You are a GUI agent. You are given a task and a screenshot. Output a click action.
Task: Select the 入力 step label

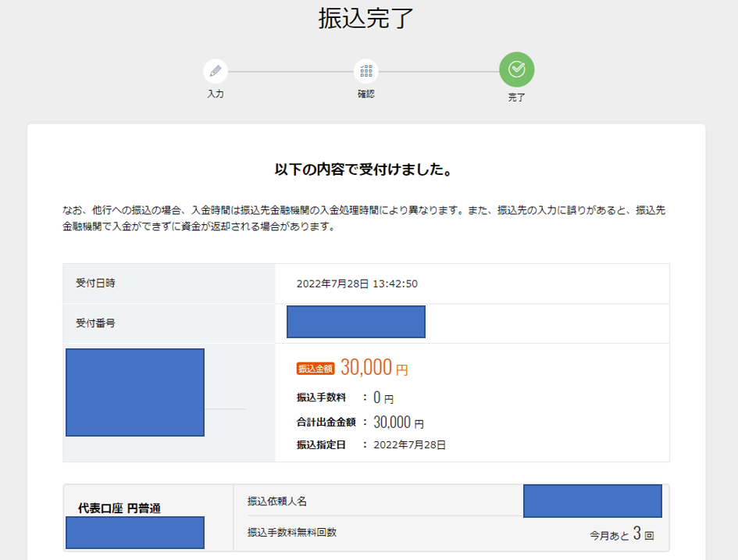[x=216, y=94]
